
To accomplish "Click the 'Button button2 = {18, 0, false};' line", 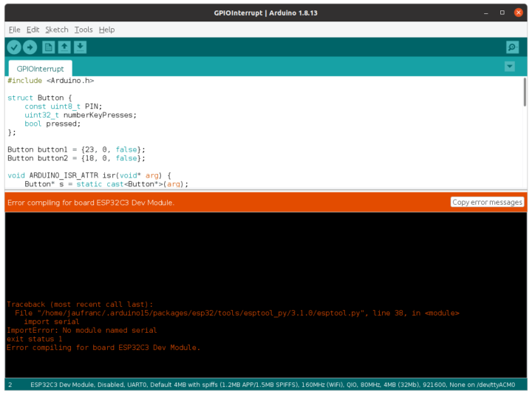I will point(76,158).
